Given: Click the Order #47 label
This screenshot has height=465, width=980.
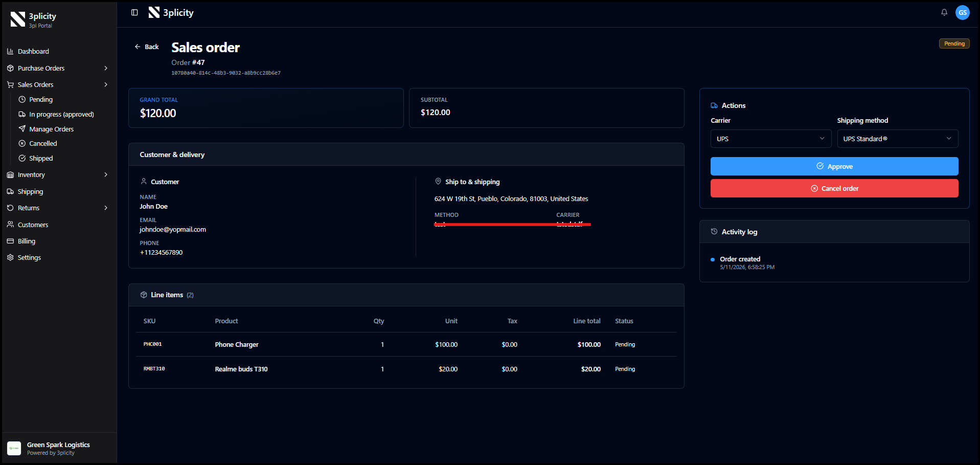Looking at the screenshot, I should [188, 62].
